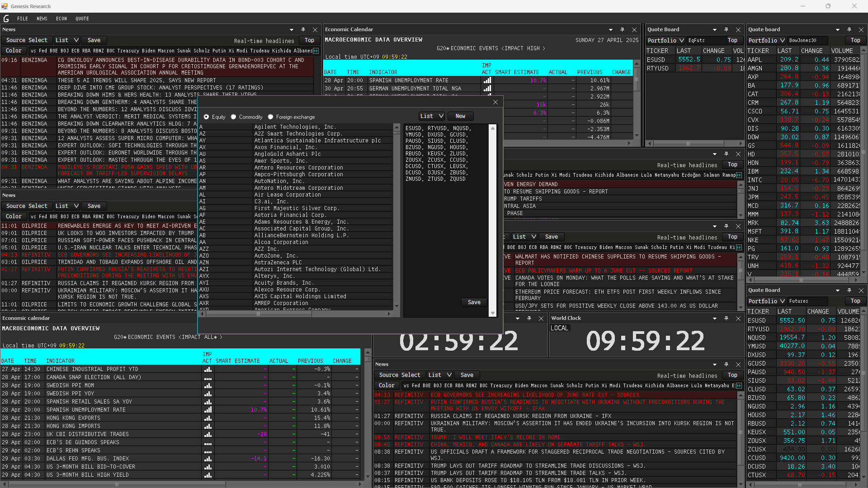Open EqFuts Quote Board options arrow
This screenshot has height=488, width=868.
click(715, 29)
